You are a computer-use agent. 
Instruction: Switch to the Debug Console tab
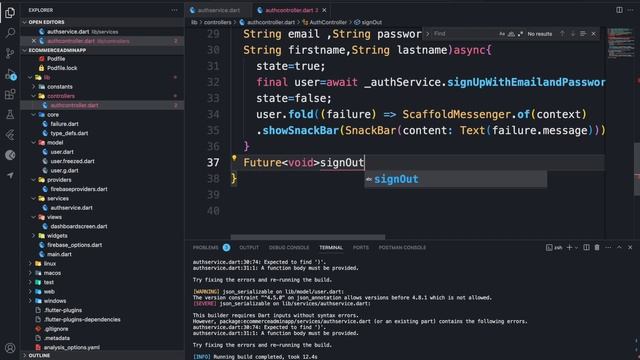(x=289, y=247)
